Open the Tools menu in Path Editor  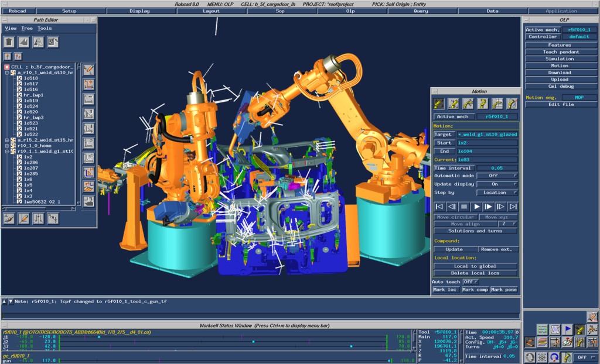[45, 28]
